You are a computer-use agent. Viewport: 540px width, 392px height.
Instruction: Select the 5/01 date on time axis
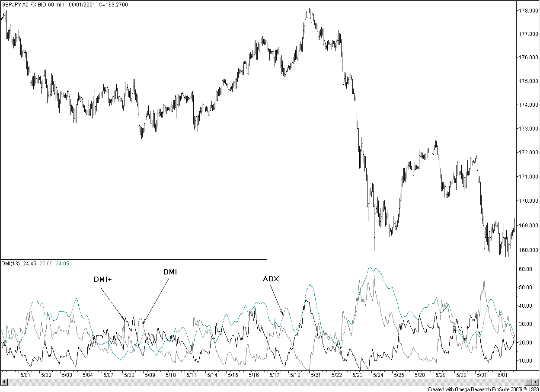click(25, 375)
